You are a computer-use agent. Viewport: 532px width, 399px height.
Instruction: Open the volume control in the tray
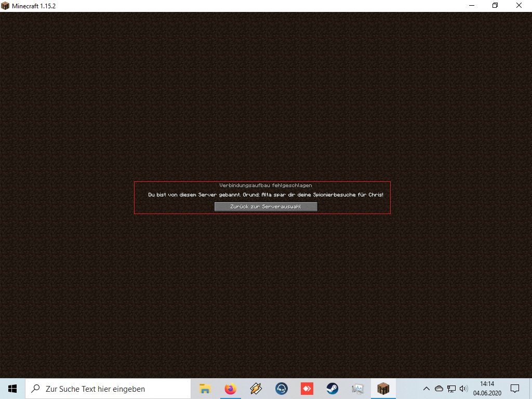[x=463, y=389]
